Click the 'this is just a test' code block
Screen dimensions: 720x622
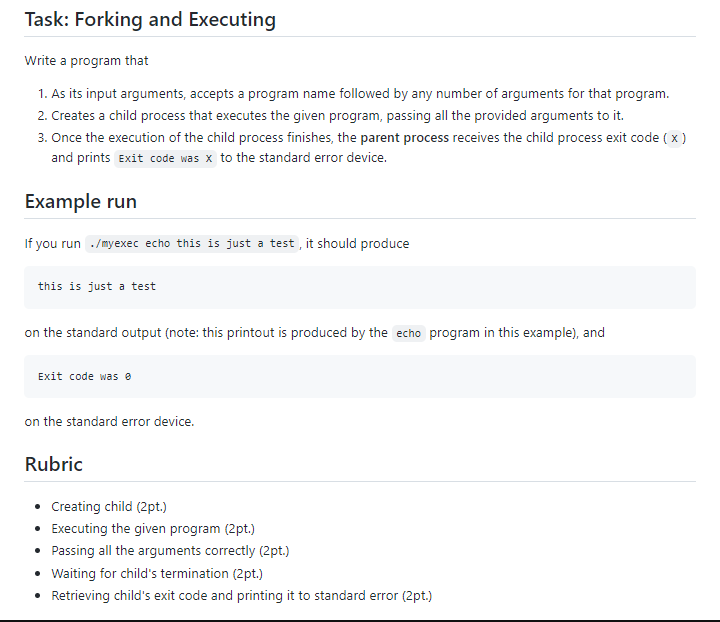pos(360,287)
